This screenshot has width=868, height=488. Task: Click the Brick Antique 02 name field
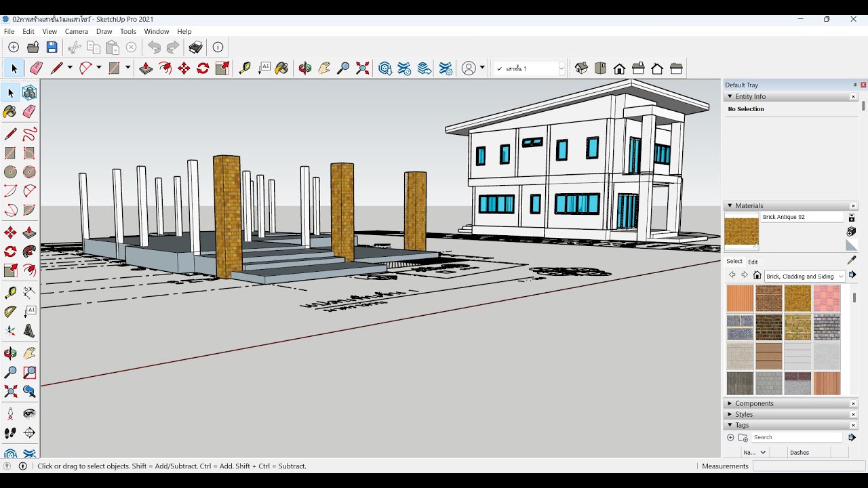[802, 218]
